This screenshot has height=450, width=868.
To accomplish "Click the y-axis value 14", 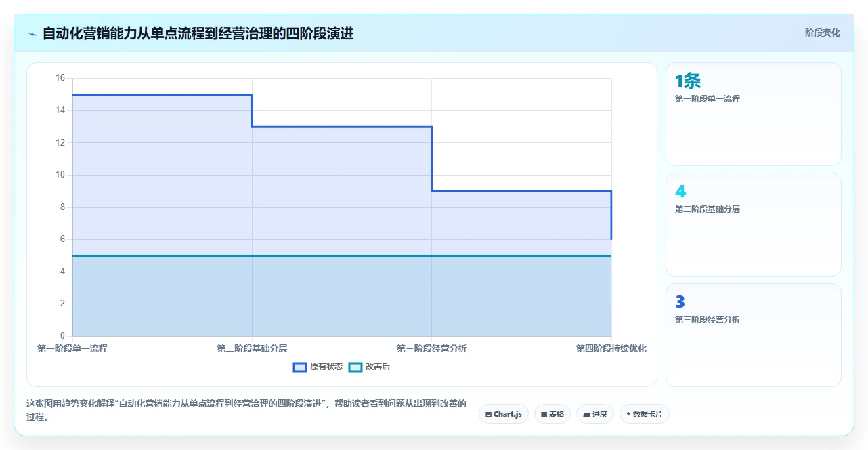I will (60, 110).
